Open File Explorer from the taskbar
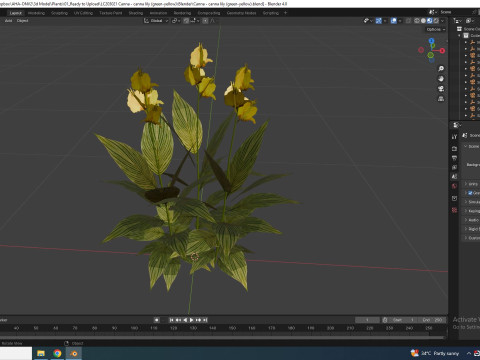Image resolution: width=480 pixels, height=360 pixels. (41, 353)
